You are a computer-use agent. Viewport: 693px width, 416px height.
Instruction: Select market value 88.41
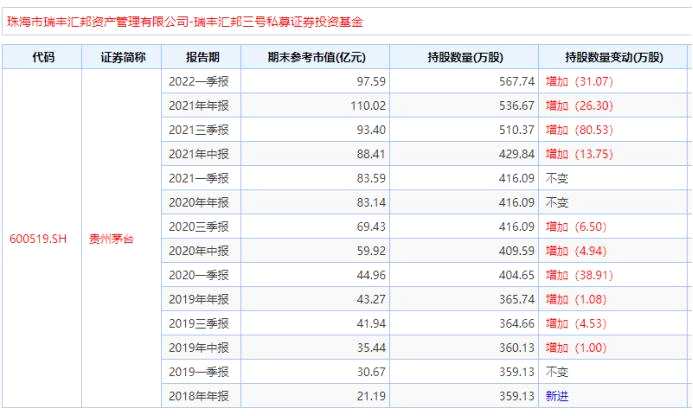click(x=371, y=154)
